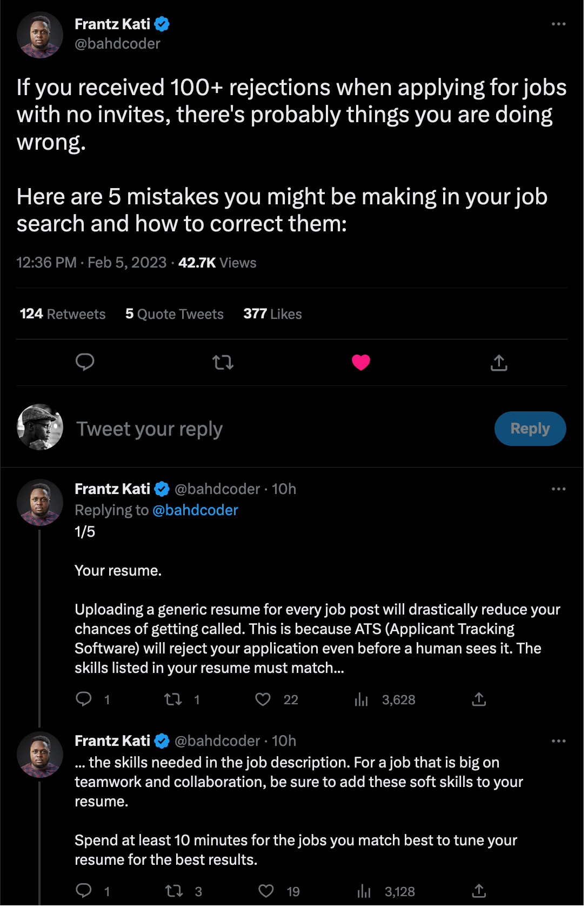Open more options on the last reply tweet
This screenshot has height=914, width=588.
tap(558, 741)
